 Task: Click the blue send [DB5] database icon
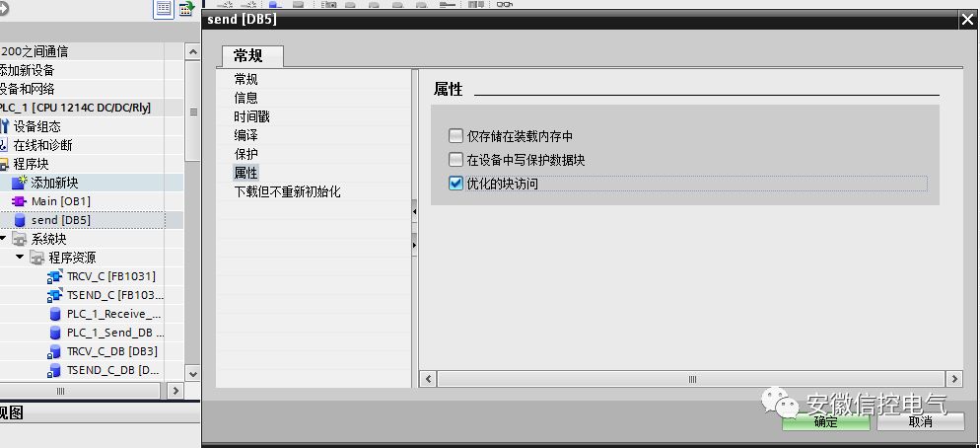(x=20, y=220)
